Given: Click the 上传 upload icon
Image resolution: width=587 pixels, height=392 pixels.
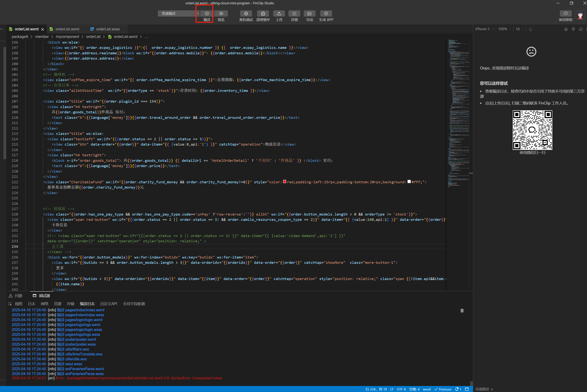Looking at the screenshot, I should [x=279, y=14].
